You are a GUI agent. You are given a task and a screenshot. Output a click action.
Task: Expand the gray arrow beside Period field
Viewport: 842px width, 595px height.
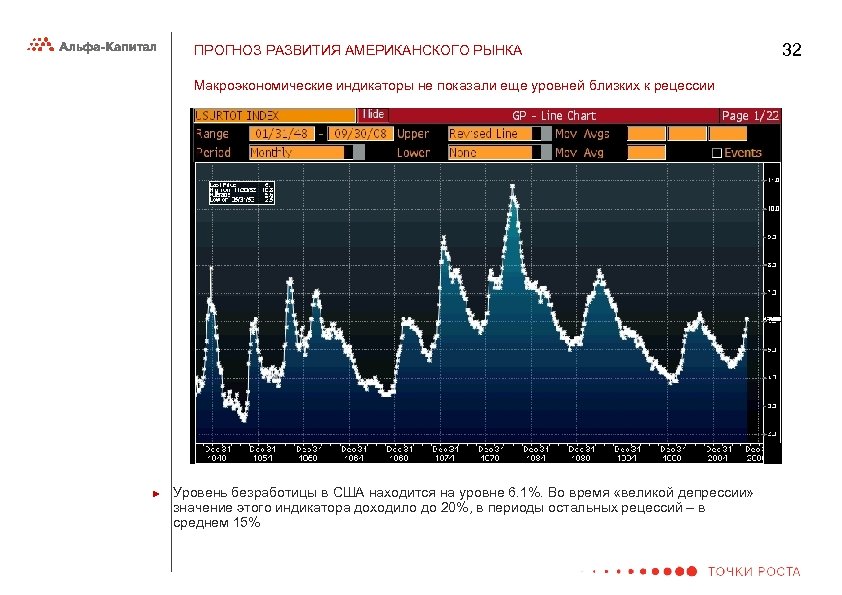[x=360, y=152]
